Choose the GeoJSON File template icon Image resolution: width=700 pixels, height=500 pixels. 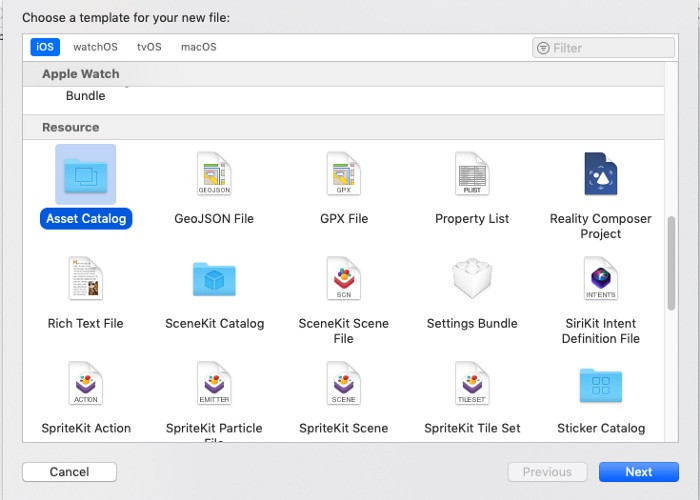[214, 174]
